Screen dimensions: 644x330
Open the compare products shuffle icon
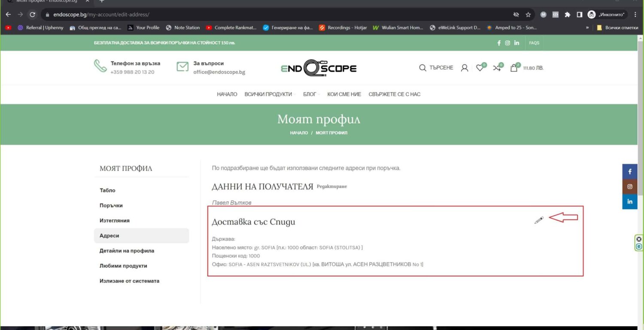coord(497,67)
